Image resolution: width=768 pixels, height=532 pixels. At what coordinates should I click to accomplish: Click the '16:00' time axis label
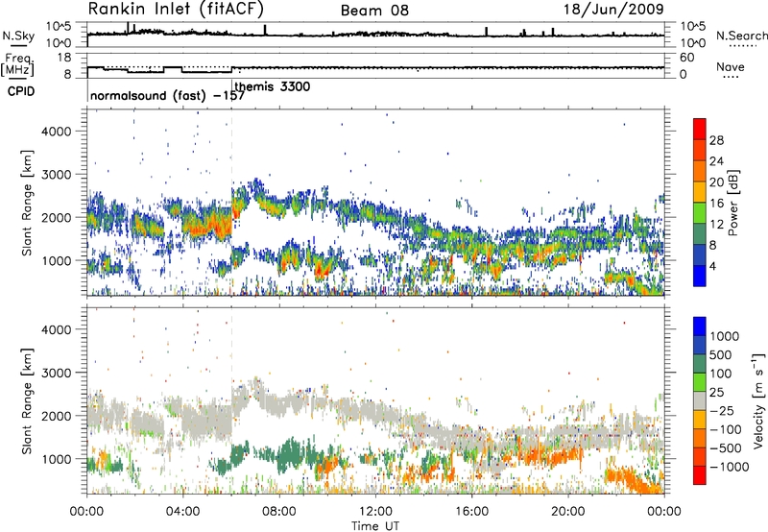[471, 512]
